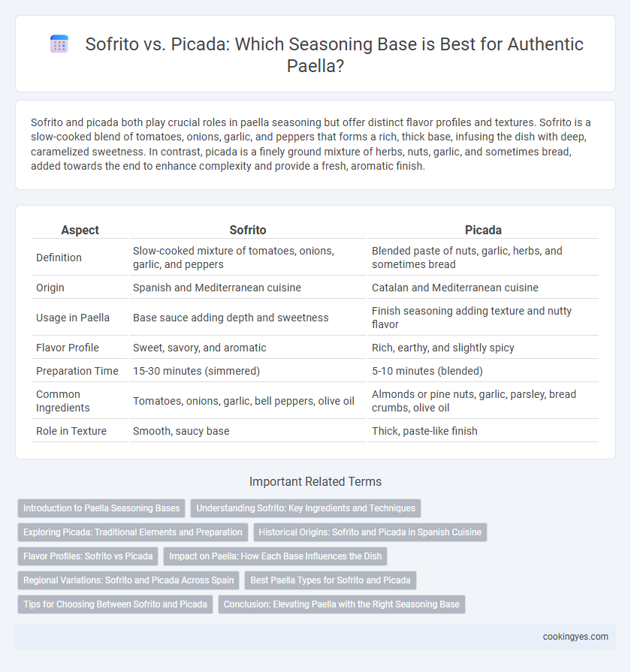Viewport: 631px width, 672px height.
Task: Click the Picada column header
Action: pyautogui.click(x=483, y=230)
